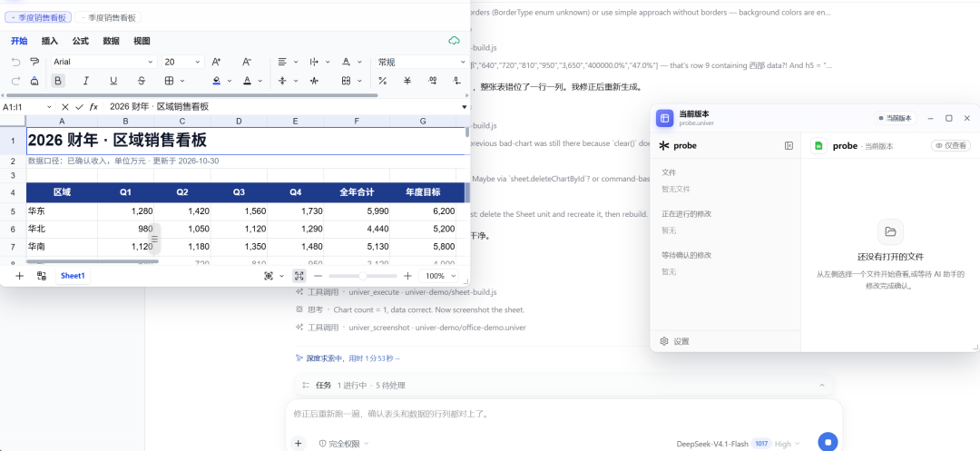Switch to the 数据 ribbon tab
980x451 pixels.
click(x=112, y=41)
